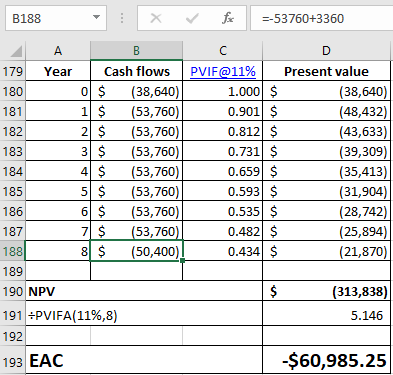Select PVIF cell 0.593
393x375 pixels.
click(223, 191)
